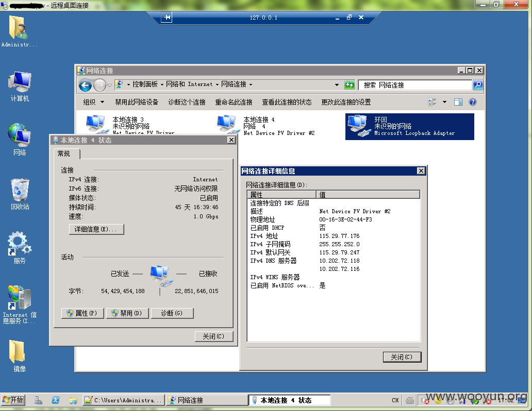532x411 pixels.
Task: Click 禁用此网络设备 in the toolbar
Action: [x=137, y=102]
